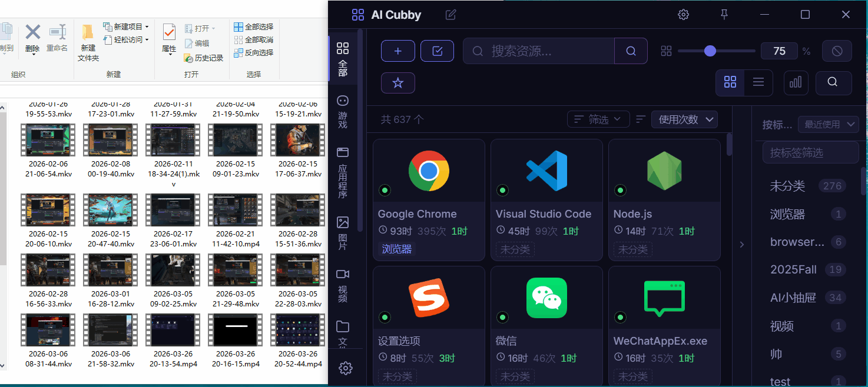The height and width of the screenshot is (387, 868).
Task: Open the Google Chrome resource card
Action: tap(429, 199)
